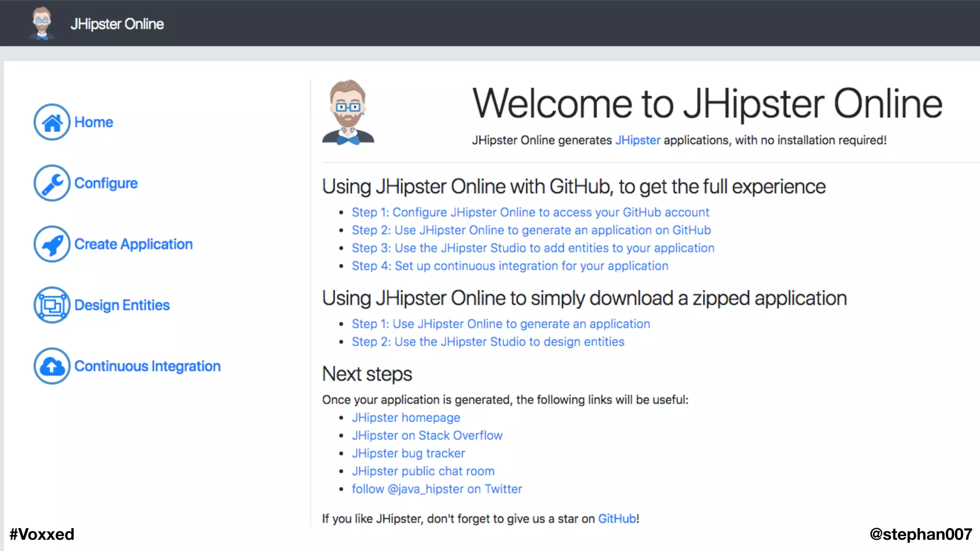Click the Continuous Integration cloud upload icon
This screenshot has height=551, width=980.
(x=52, y=366)
